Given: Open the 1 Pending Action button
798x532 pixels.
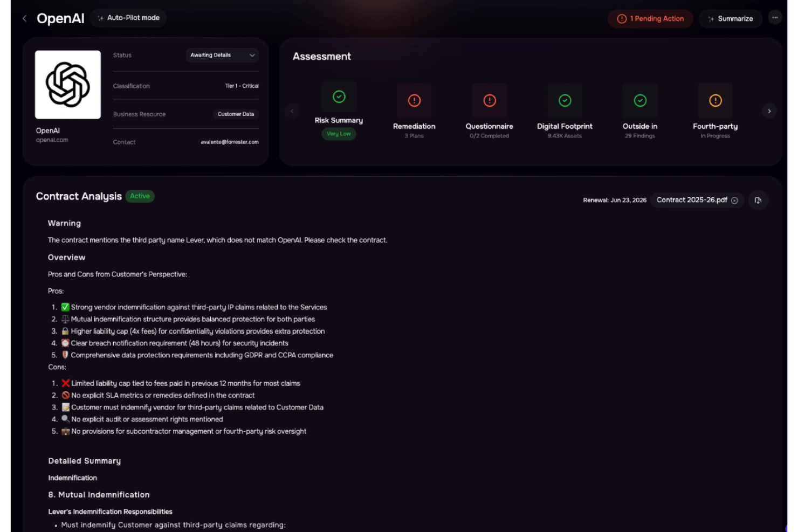Looking at the screenshot, I should click(650, 18).
